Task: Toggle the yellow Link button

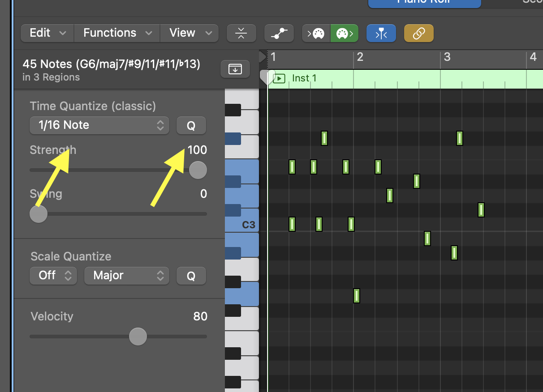Action: 418,33
